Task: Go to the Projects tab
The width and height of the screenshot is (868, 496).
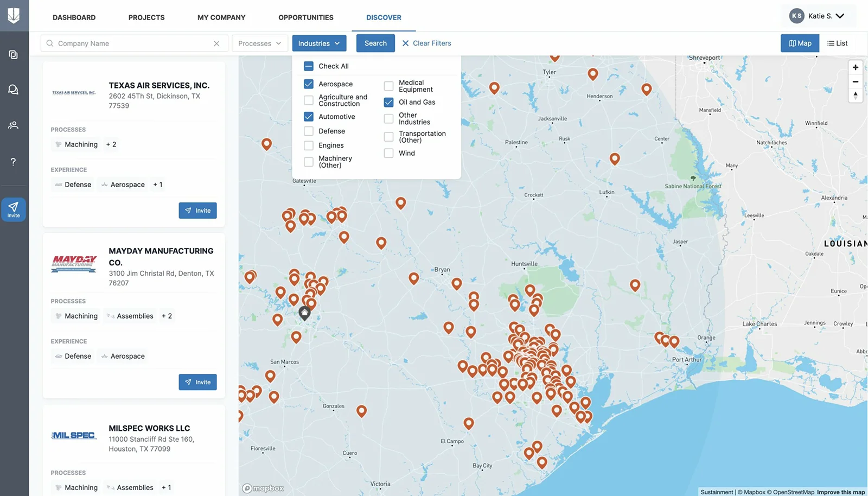Action: click(146, 17)
